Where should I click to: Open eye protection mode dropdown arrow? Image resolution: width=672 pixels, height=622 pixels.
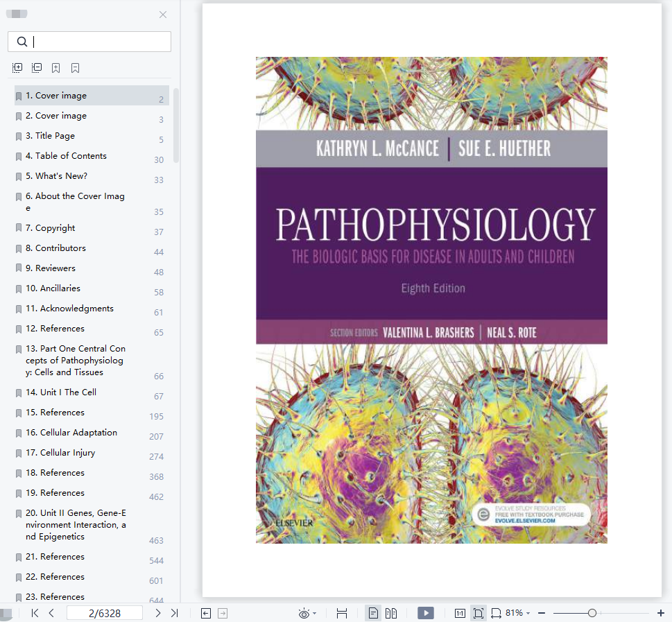coord(315,614)
